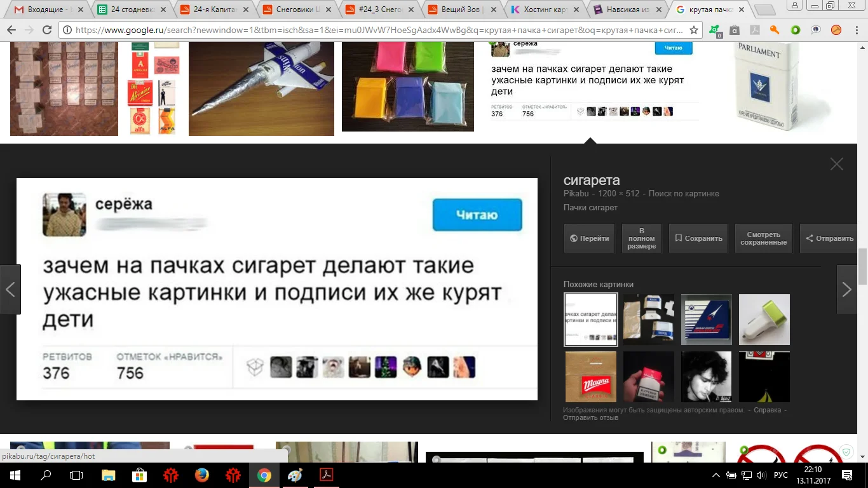Open Firefox from the taskbar
This screenshot has height=488, width=868.
coord(201,475)
